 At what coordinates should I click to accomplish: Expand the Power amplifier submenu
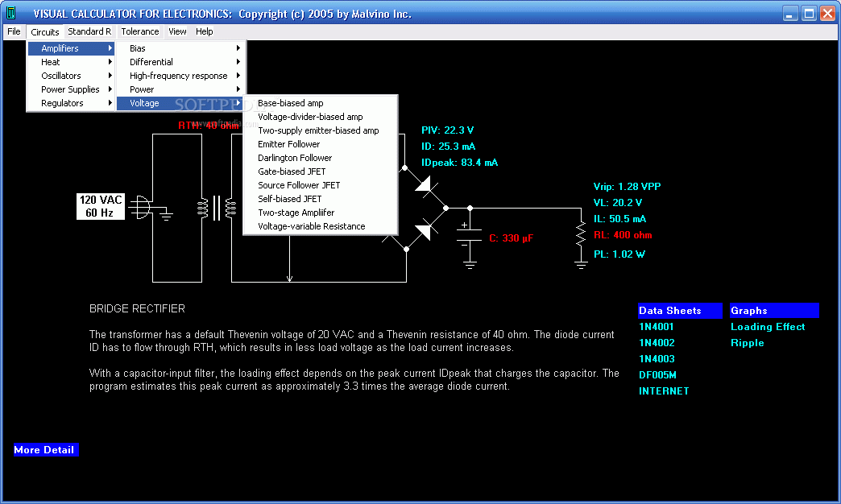click(180, 89)
